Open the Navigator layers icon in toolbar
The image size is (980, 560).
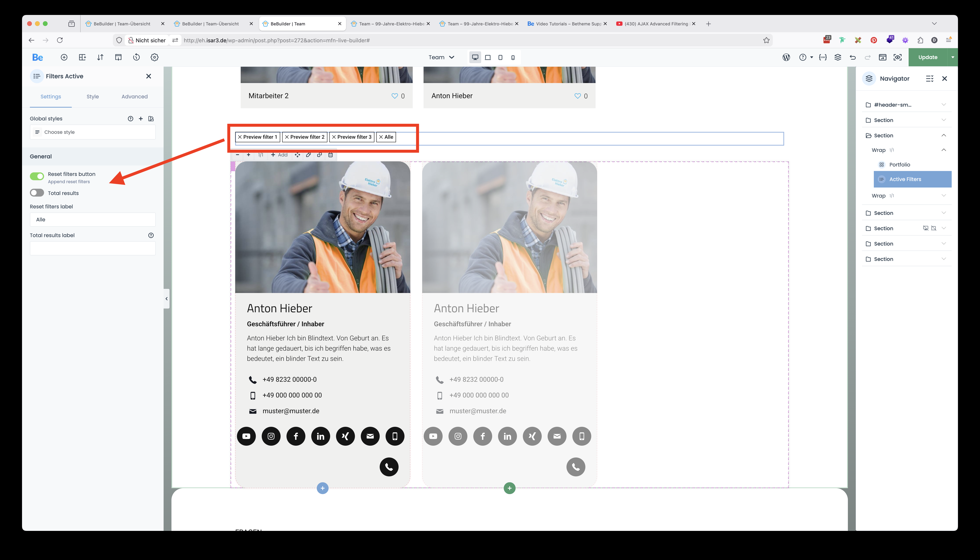pyautogui.click(x=838, y=57)
